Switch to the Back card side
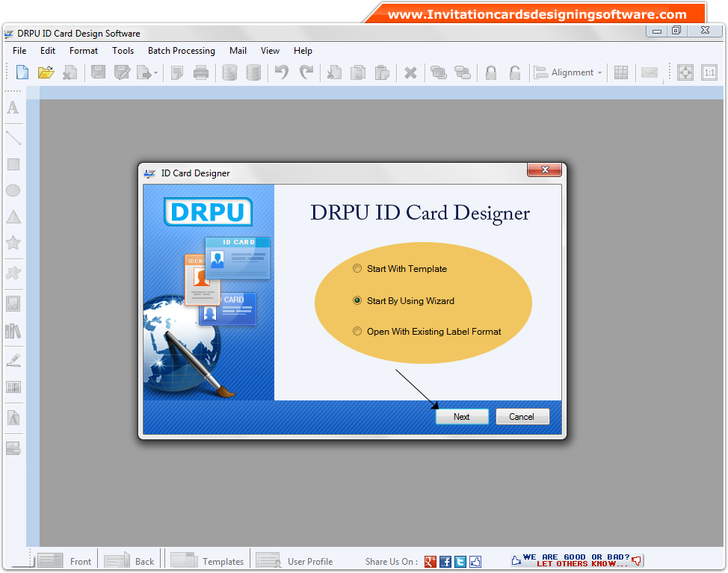Viewport: 728px width, 573px height. [x=129, y=561]
